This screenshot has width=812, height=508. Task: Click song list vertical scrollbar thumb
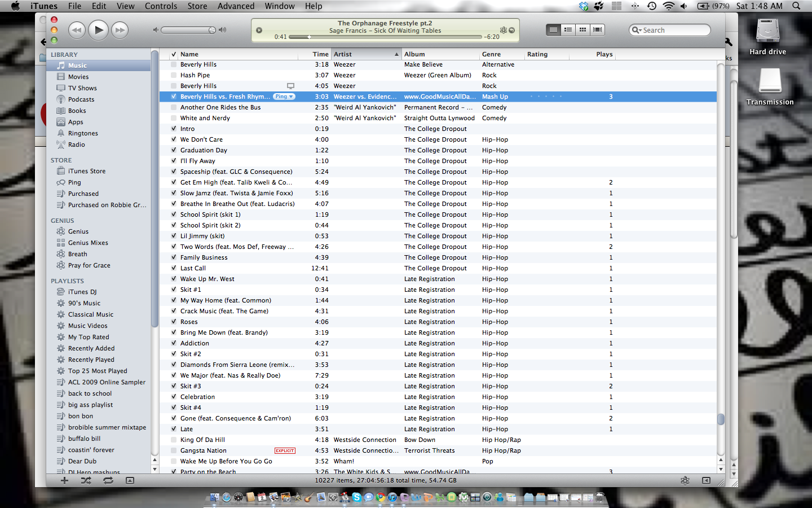tap(721, 419)
